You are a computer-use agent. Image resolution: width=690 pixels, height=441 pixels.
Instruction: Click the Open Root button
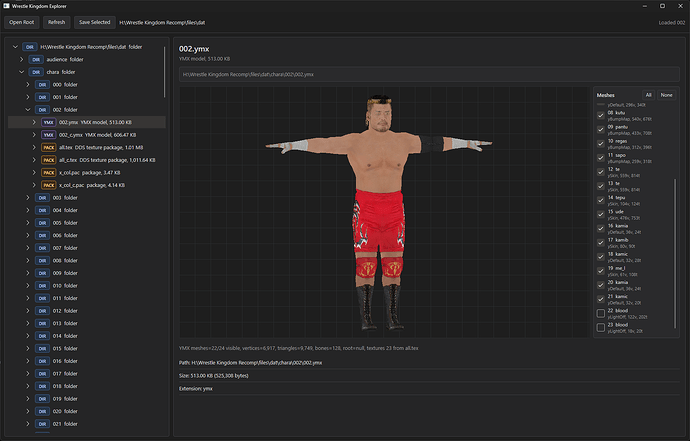[x=22, y=22]
